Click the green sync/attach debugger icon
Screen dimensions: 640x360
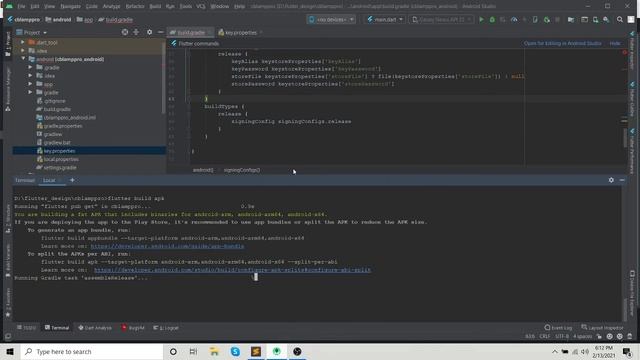547,20
